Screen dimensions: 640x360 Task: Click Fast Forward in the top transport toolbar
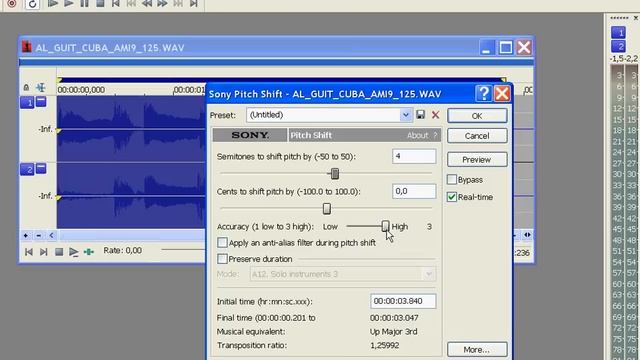pos(162,4)
